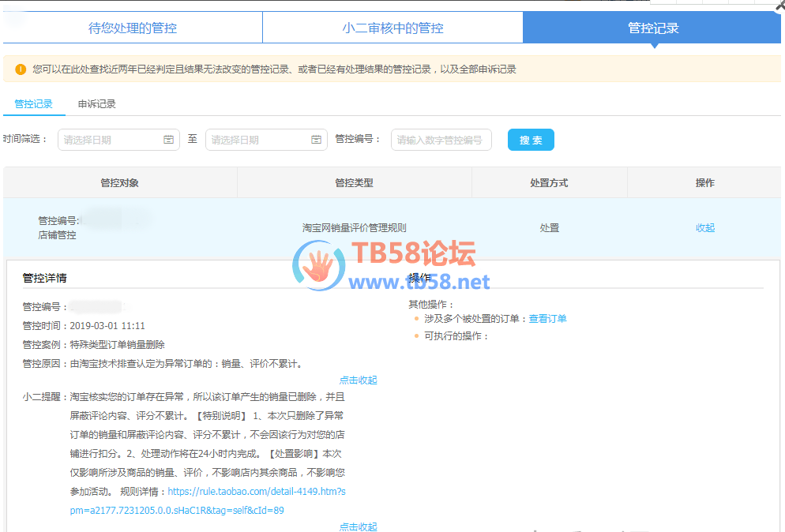Collapse the row using 收起 link

point(705,227)
